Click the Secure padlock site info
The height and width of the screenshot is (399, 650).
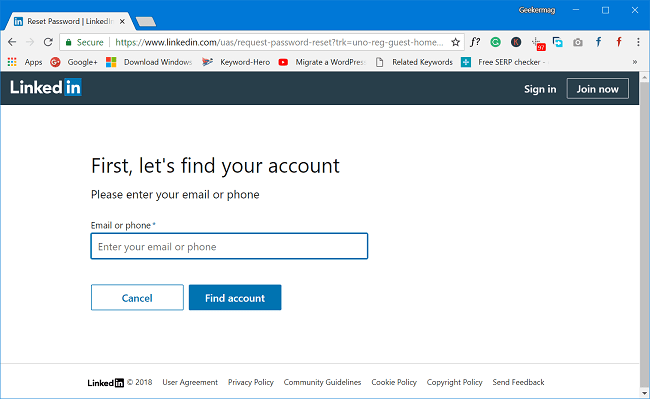coord(84,42)
